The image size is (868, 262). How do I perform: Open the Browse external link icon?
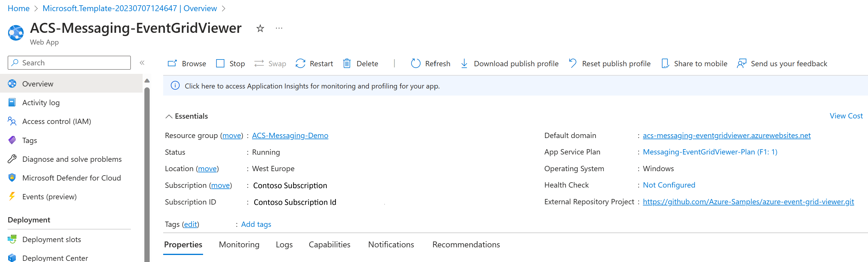point(172,64)
